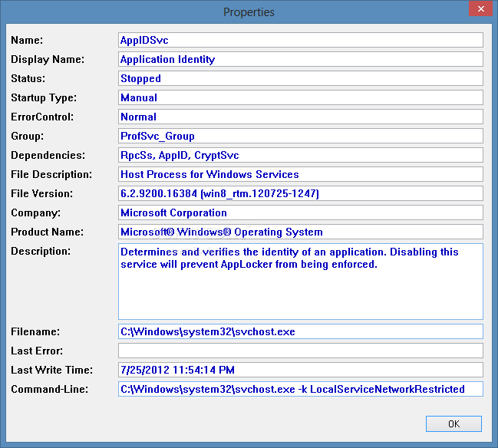498x448 pixels.
Task: Click the "Status:" label
Action: [28, 78]
